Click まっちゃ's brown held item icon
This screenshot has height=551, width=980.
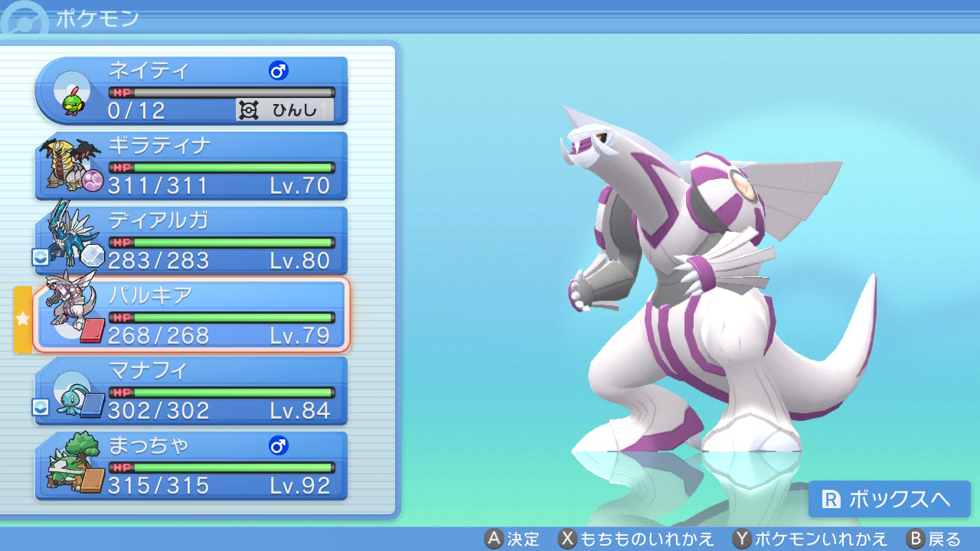click(93, 481)
